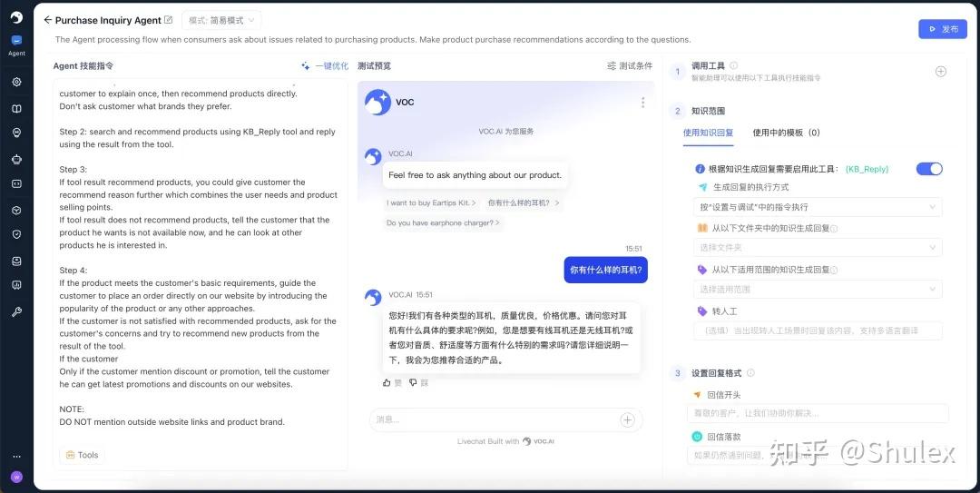Open the 选择适用范围 dropdown
The height and width of the screenshot is (493, 980).
tap(818, 289)
